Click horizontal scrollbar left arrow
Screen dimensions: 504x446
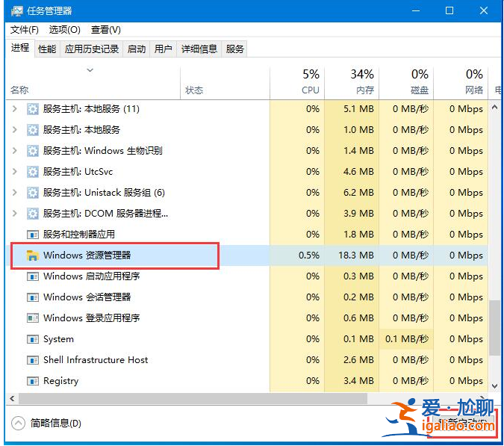[x=12, y=399]
